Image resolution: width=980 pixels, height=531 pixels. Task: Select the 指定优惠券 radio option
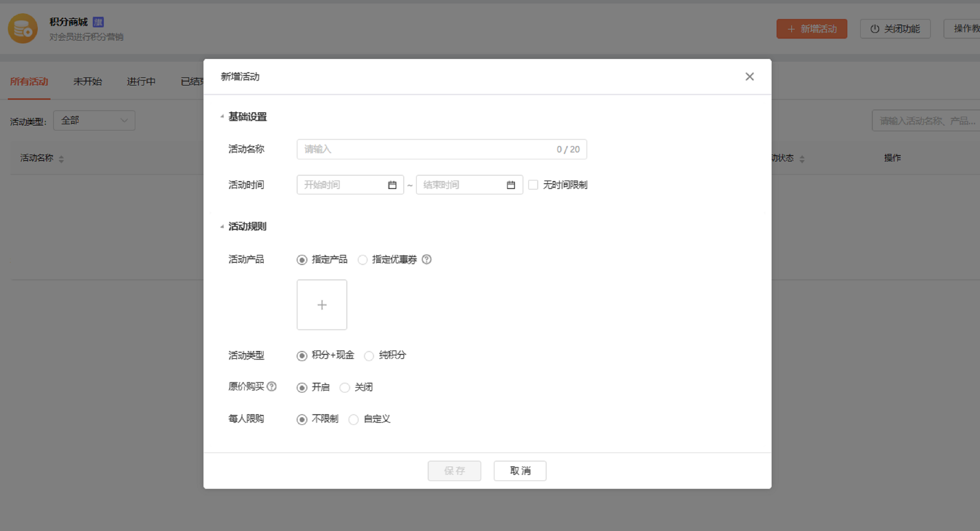pyautogui.click(x=363, y=260)
